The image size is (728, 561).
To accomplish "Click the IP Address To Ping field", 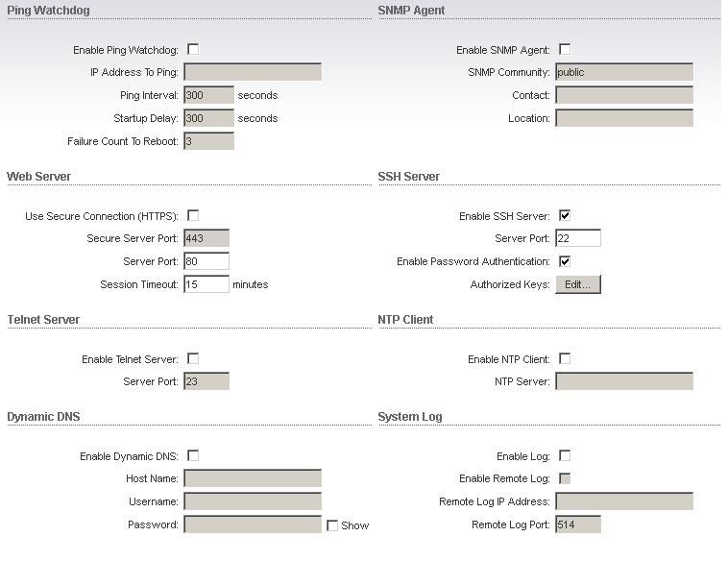I will tap(252, 72).
